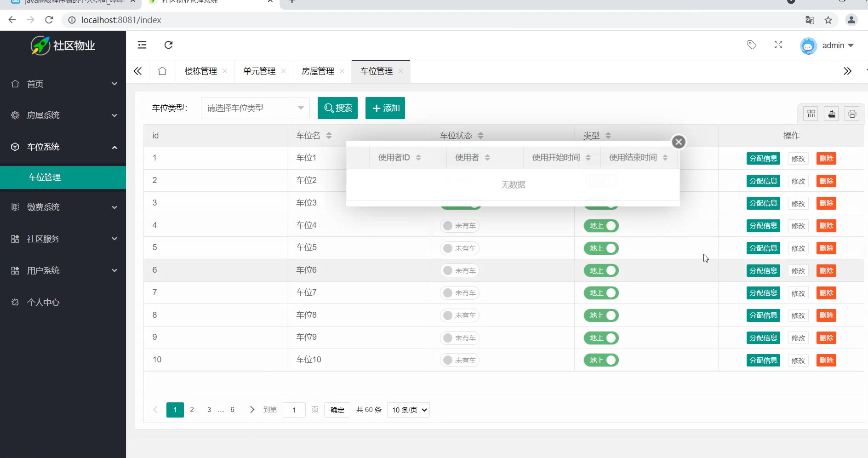The height and width of the screenshot is (458, 868).
Task: Enter fullscreen using the expand icon
Action: click(x=778, y=45)
